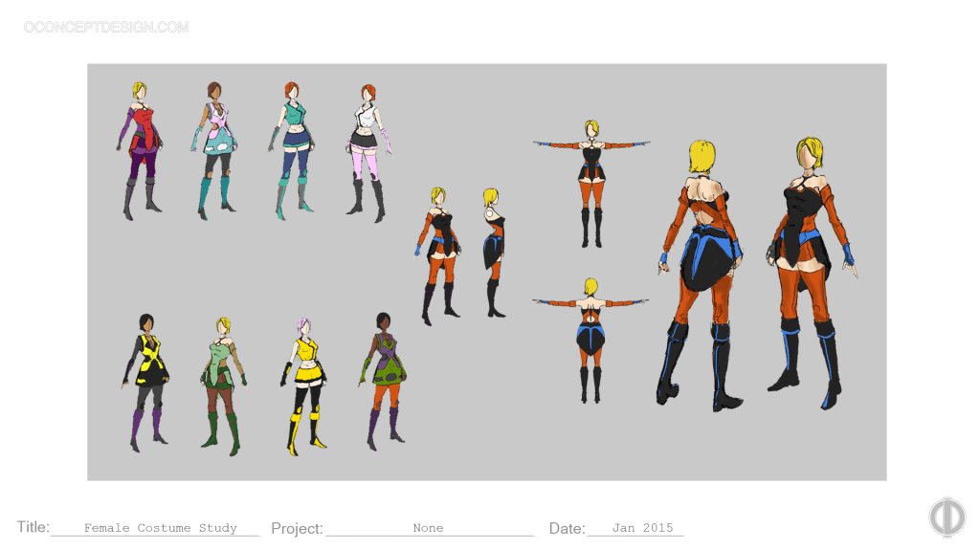Click the small three-quarter view orange costume figure
The width and height of the screenshot is (980, 551).
(437, 253)
